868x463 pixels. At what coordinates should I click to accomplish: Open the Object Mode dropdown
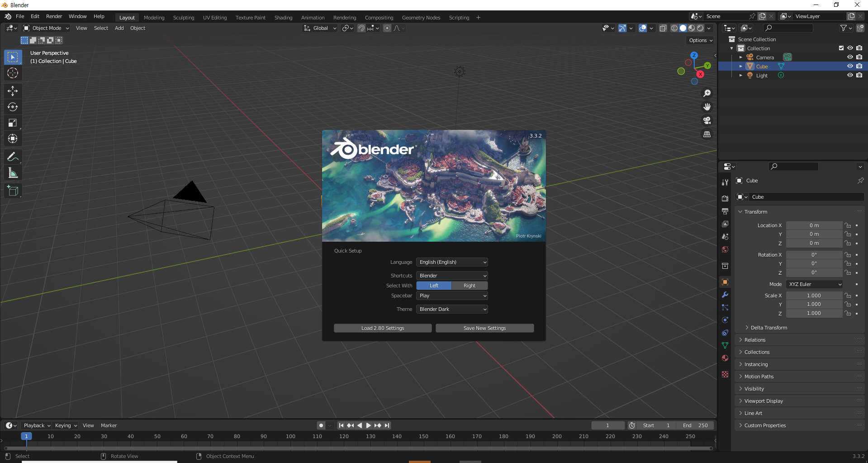pyautogui.click(x=46, y=28)
